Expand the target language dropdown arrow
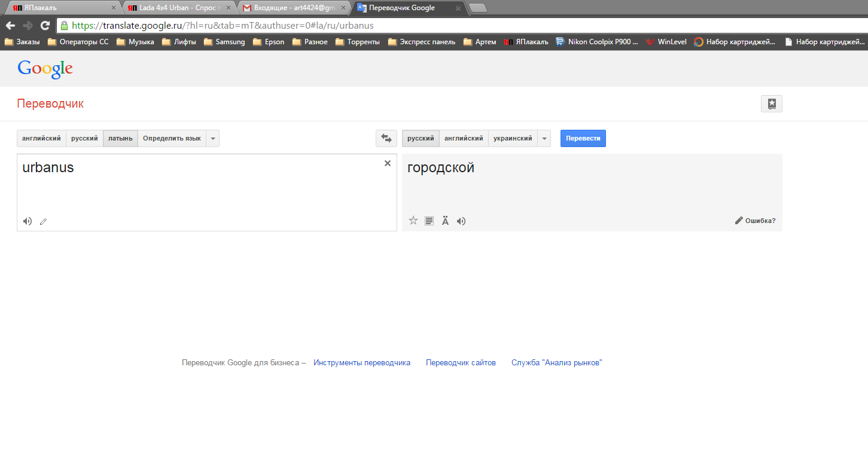The image size is (868, 452). click(544, 139)
